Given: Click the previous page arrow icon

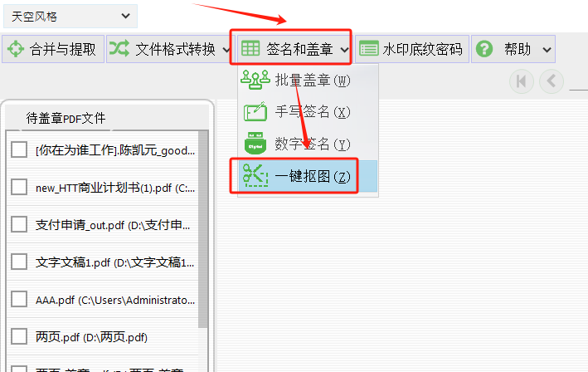Looking at the screenshot, I should click(x=552, y=81).
